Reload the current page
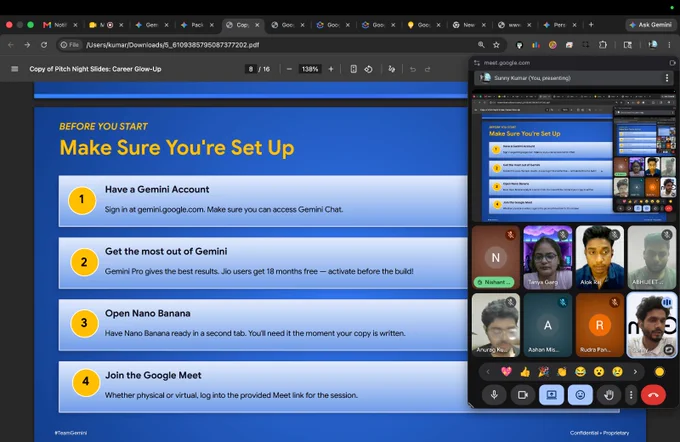The height and width of the screenshot is (442, 680). (x=44, y=45)
